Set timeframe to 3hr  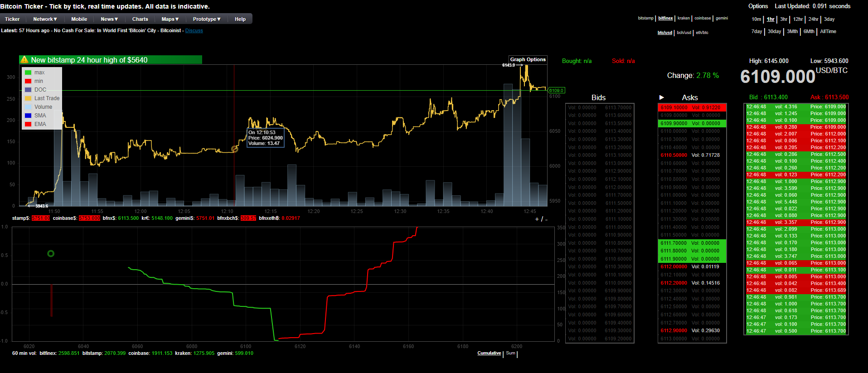pos(784,19)
